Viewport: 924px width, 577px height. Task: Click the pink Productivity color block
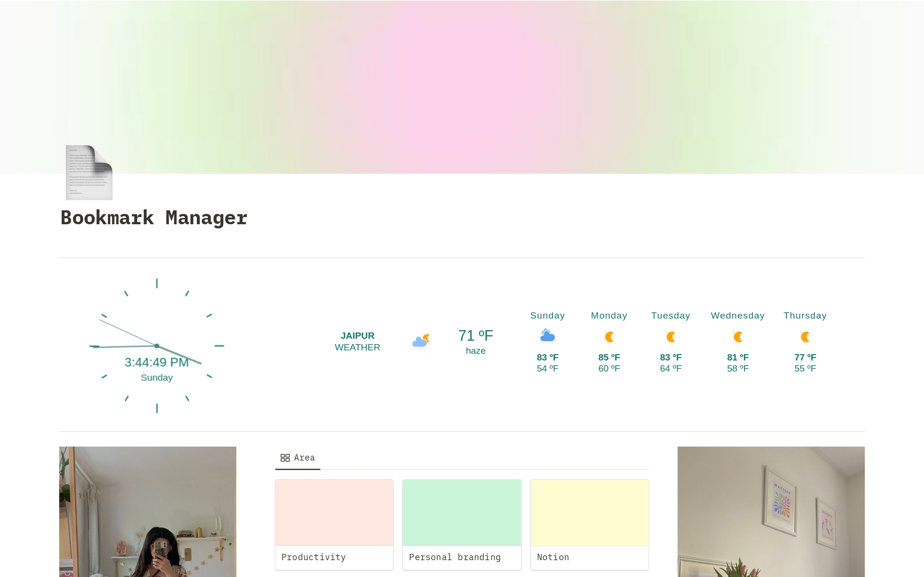coord(334,512)
